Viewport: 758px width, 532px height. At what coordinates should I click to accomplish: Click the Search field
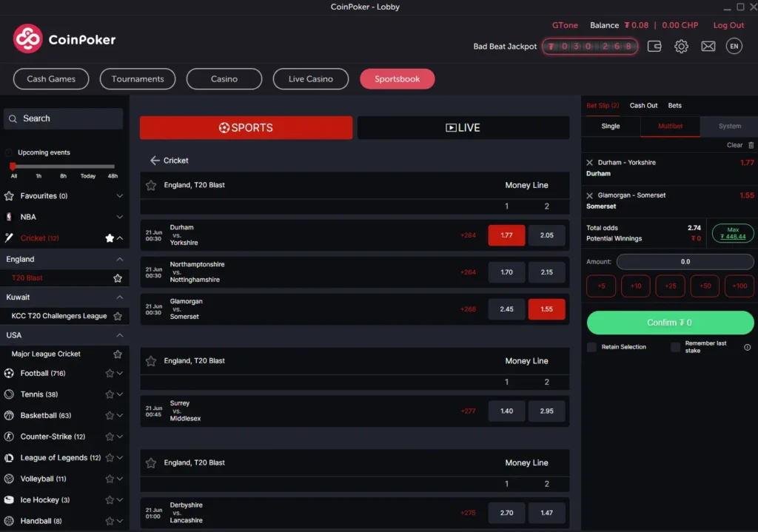(x=64, y=119)
